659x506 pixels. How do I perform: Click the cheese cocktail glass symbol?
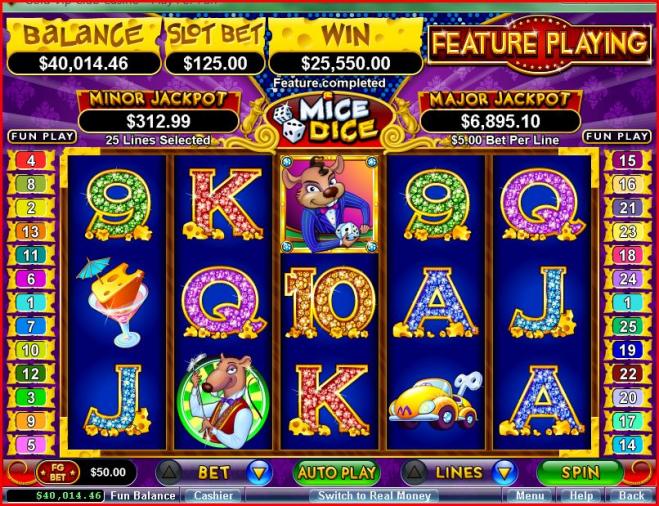(113, 302)
